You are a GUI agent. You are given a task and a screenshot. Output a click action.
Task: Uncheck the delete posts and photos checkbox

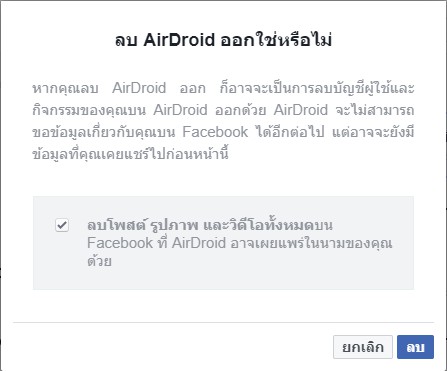pyautogui.click(x=62, y=225)
